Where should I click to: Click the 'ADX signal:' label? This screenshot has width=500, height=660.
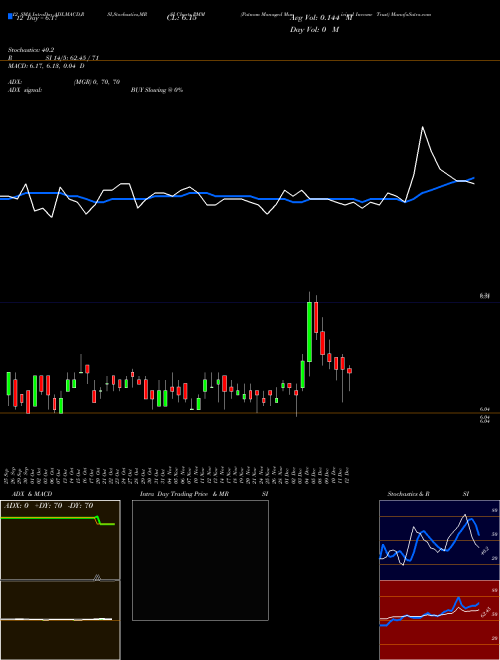[x=24, y=90]
